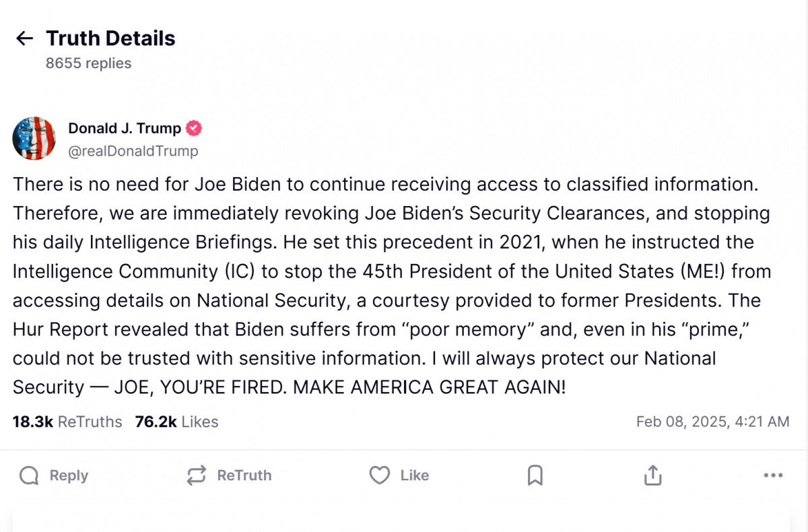This screenshot has height=532, width=808.
Task: Bookmark this Truth post
Action: tap(535, 476)
